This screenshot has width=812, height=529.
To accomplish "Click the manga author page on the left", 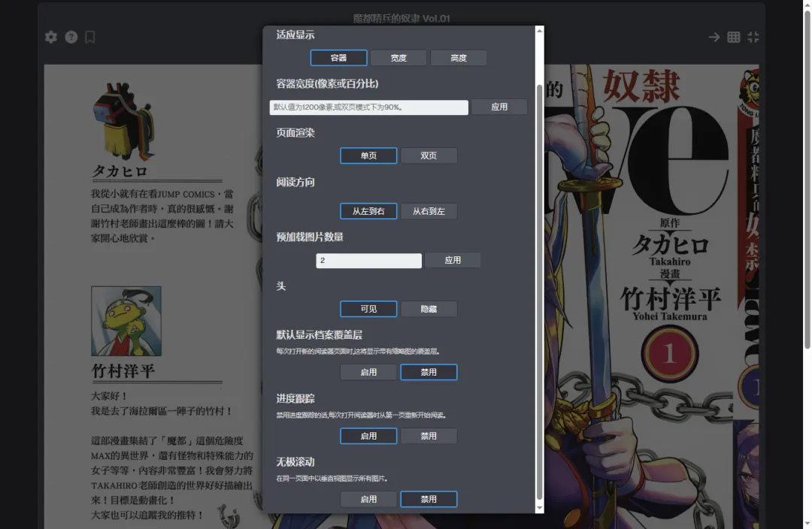I will pyautogui.click(x=153, y=295).
